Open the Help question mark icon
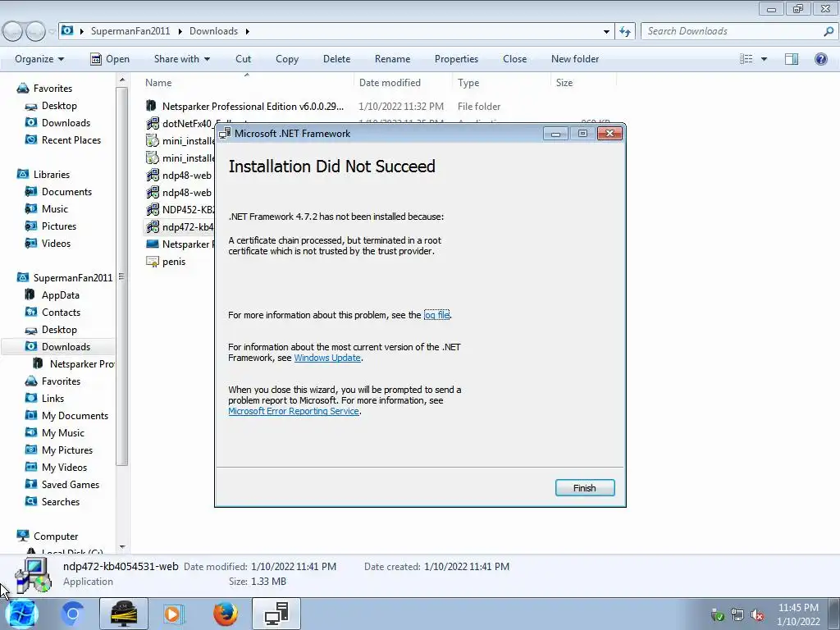Image resolution: width=840 pixels, height=630 pixels. pyautogui.click(x=820, y=59)
